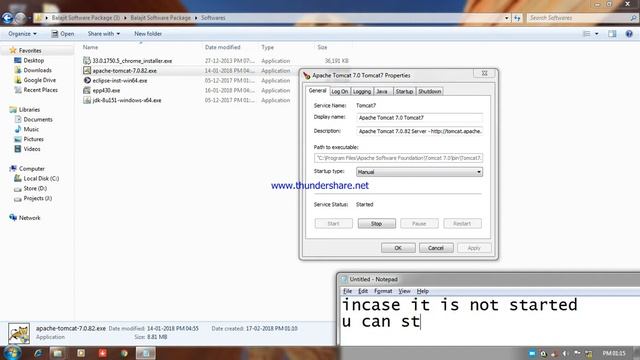Select Local Disk (C:) in navigation pane
This screenshot has height=360, width=640.
coord(41,178)
